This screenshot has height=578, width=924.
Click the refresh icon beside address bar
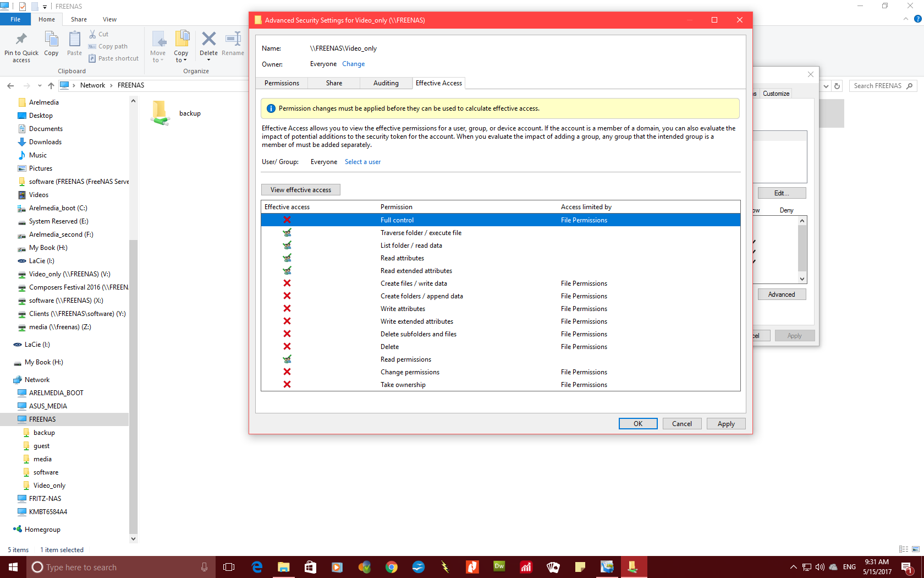[837, 86]
